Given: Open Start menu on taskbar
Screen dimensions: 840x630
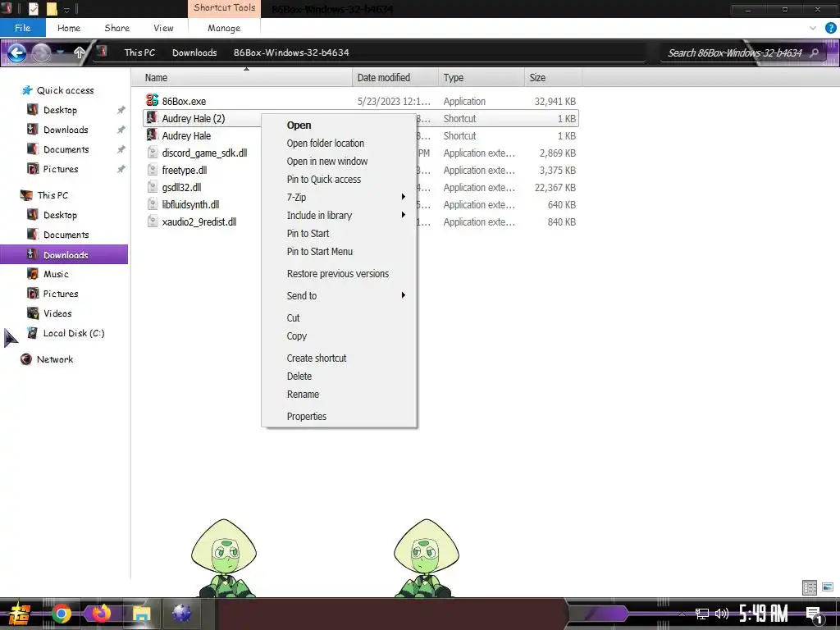Looking at the screenshot, I should [x=20, y=614].
